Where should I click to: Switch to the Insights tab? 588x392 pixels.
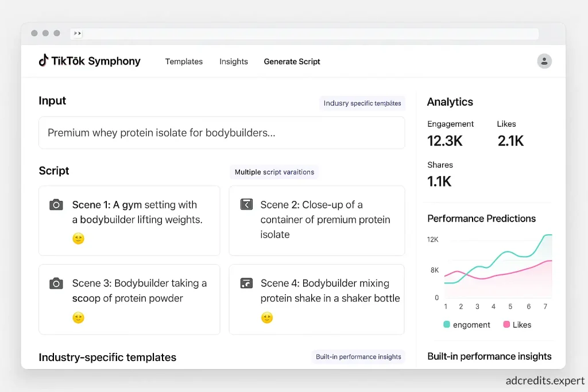click(x=234, y=61)
